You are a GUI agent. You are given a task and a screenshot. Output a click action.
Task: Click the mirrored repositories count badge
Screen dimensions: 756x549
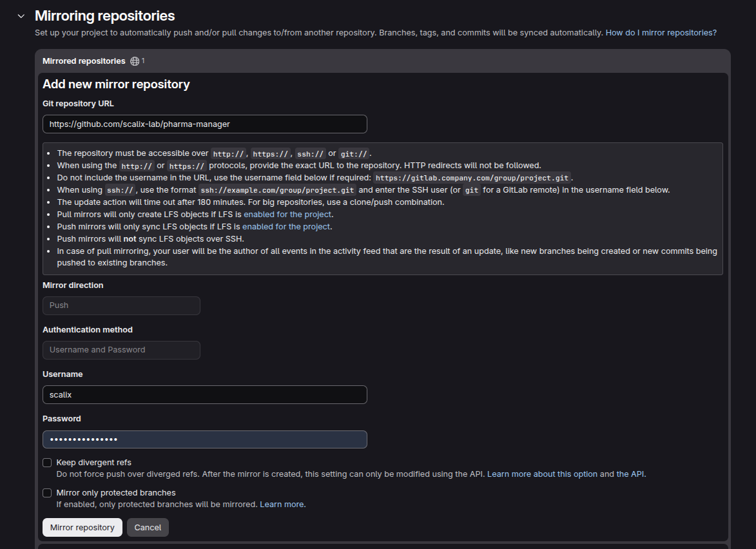coord(143,61)
